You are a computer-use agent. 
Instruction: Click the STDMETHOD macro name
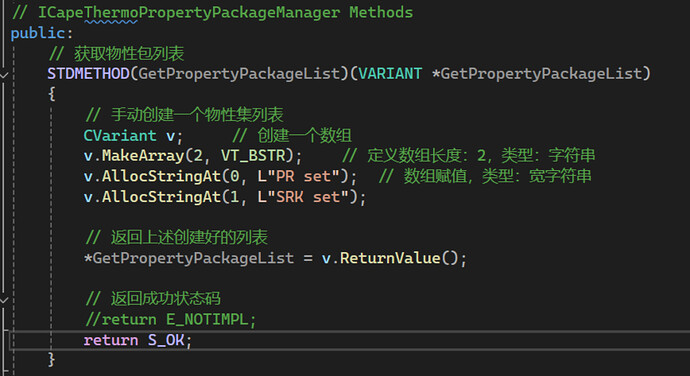pyautogui.click(x=88, y=74)
